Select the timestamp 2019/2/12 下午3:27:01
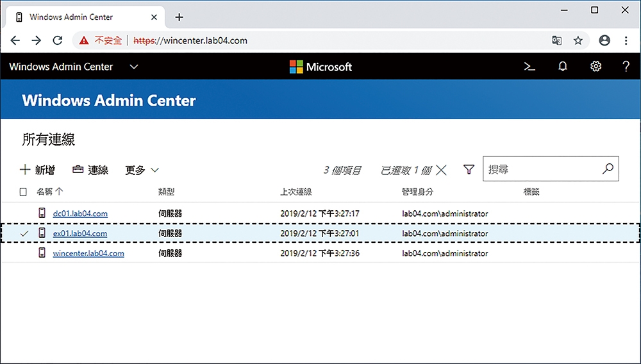The width and height of the screenshot is (641, 364). [320, 233]
